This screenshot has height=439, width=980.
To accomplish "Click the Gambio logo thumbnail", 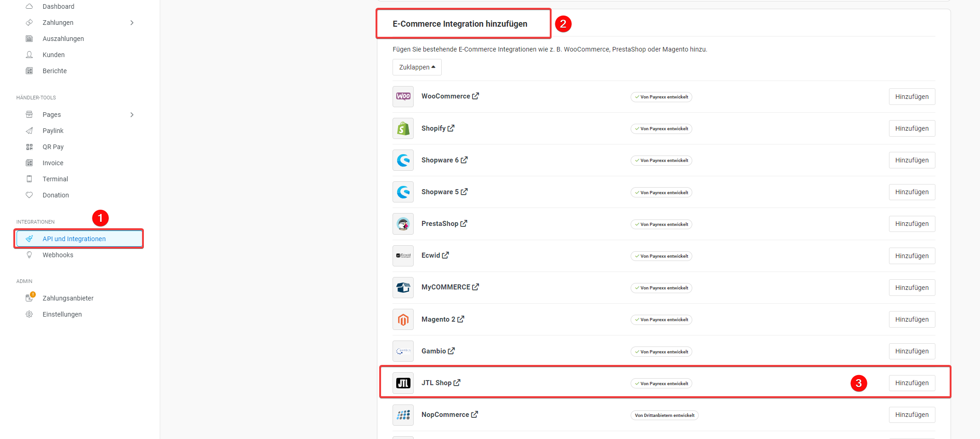I will (x=403, y=351).
